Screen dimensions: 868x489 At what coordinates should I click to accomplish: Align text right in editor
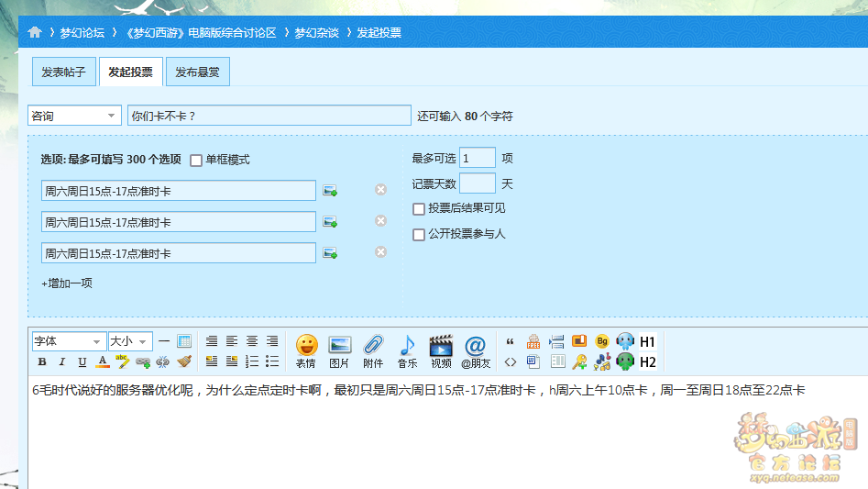(x=272, y=341)
